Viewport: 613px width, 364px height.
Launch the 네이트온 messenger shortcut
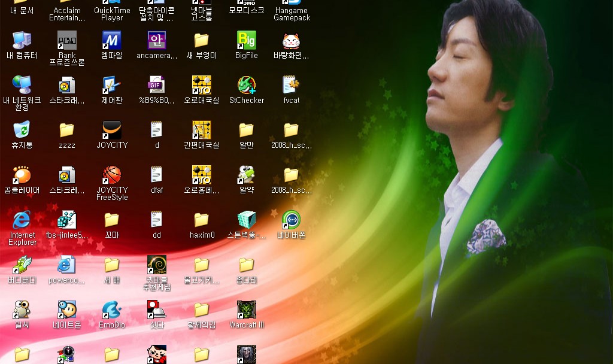pyautogui.click(x=67, y=310)
